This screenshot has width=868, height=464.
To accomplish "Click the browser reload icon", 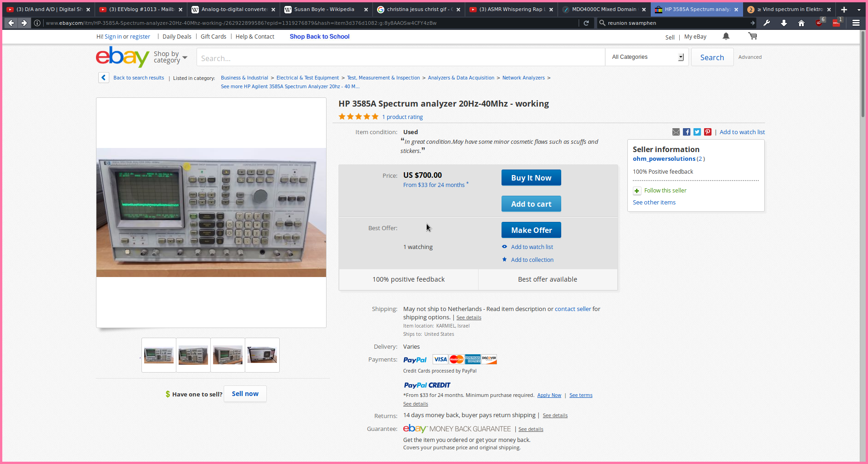I will (x=586, y=23).
